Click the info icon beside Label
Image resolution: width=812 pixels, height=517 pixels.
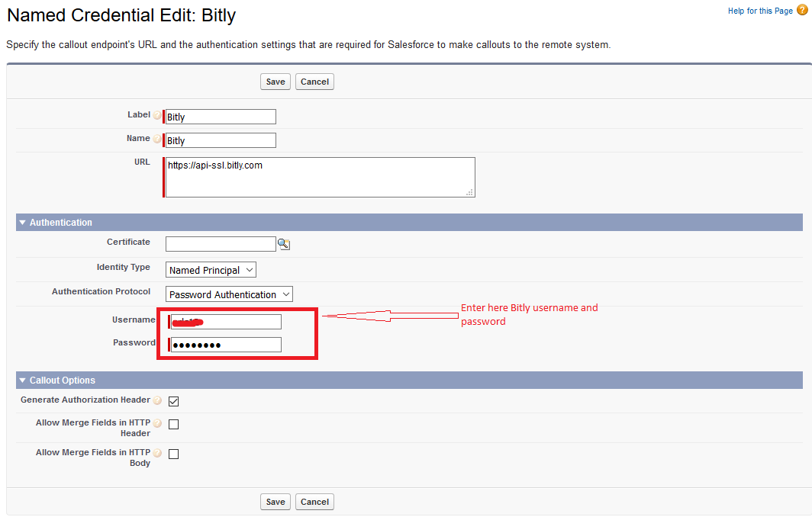coord(157,116)
